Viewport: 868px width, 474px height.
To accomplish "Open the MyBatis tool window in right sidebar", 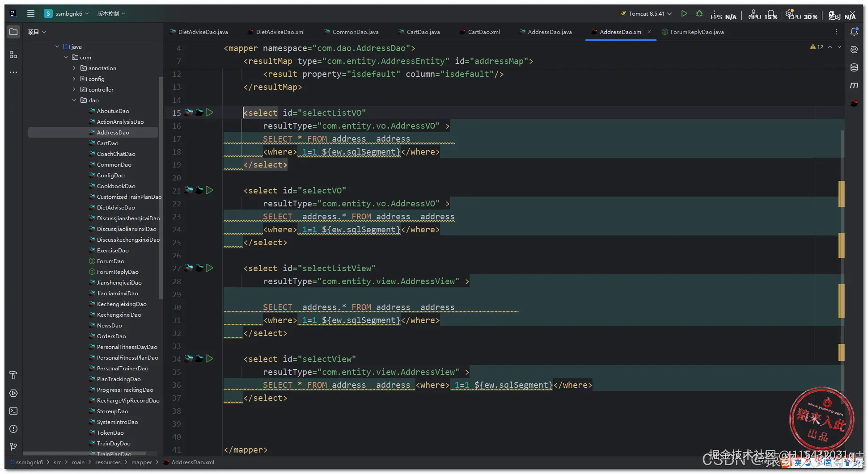I will click(854, 103).
